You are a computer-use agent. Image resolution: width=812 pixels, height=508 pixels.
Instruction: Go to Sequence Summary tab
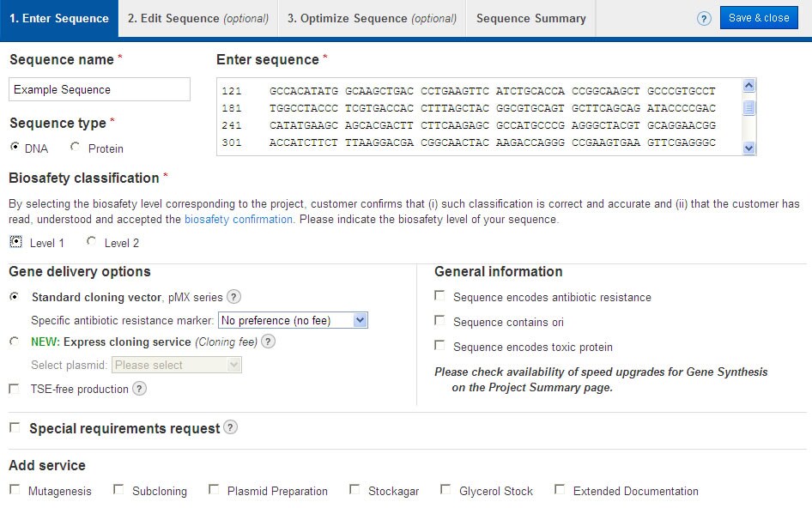click(530, 18)
